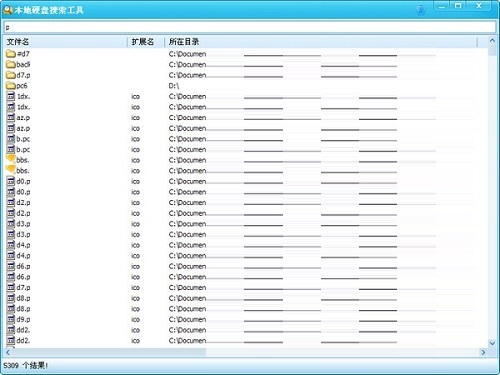Click the folder icon of pc6
Screen dimensions: 500x375
[11, 86]
